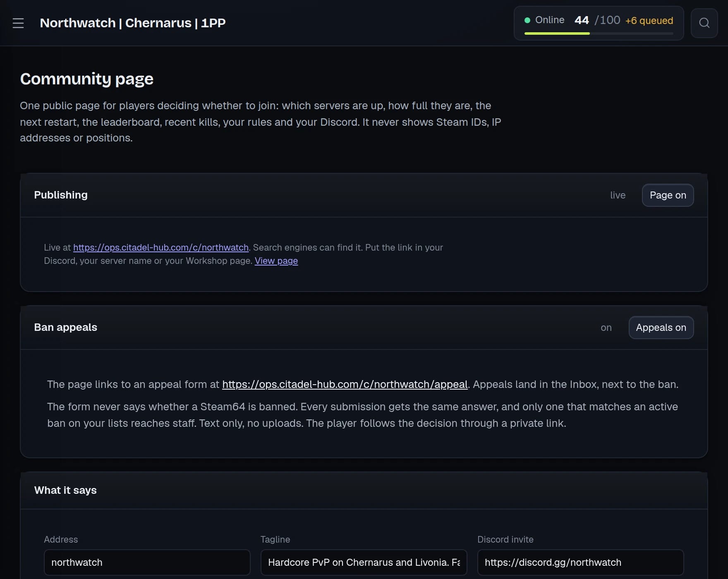Viewport: 728px width, 579px height.
Task: Click into the Address field
Action: (147, 562)
